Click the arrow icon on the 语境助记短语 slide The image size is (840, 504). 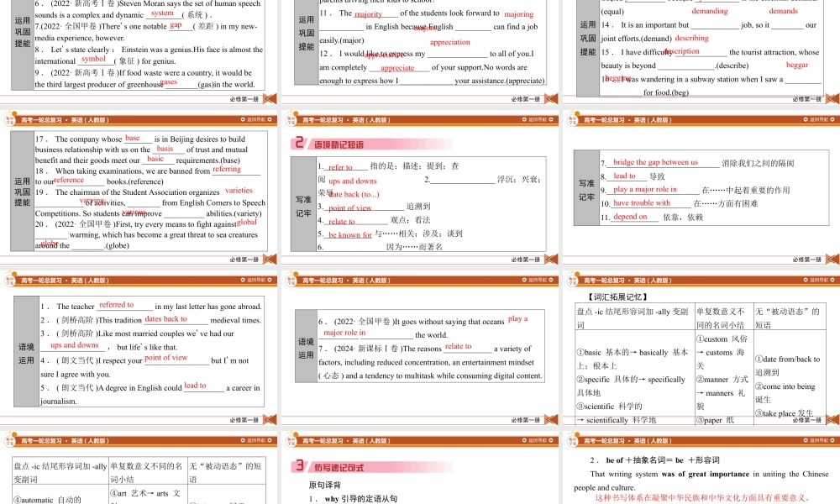coord(552,260)
